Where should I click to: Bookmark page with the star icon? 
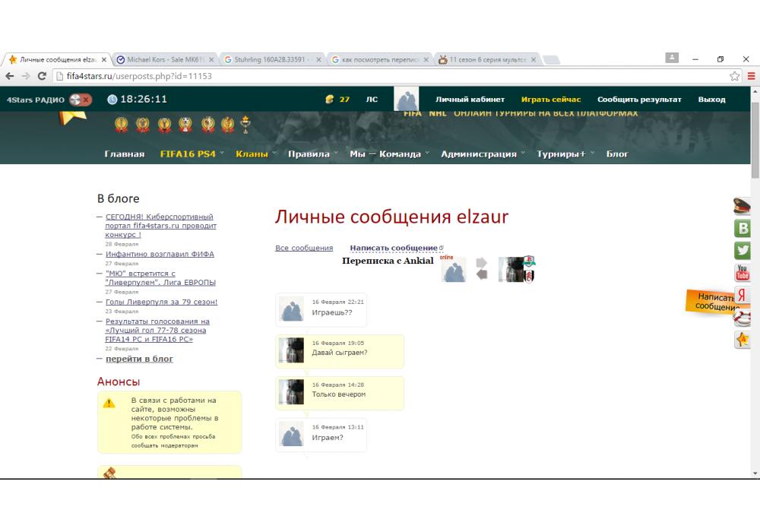735,76
